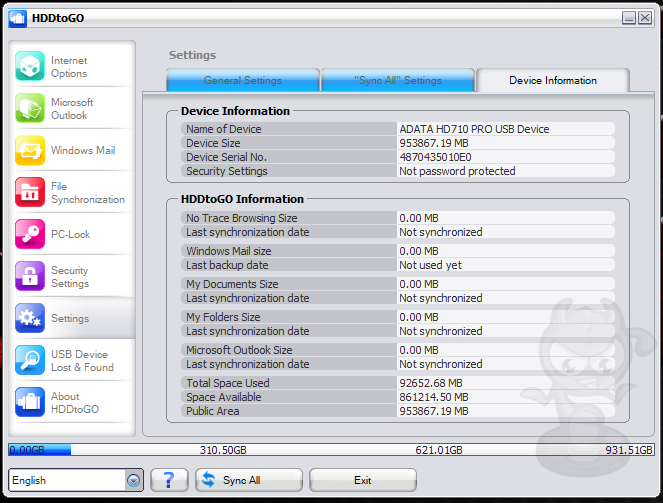
Task: Click the 621.01GB capacity marker
Action: pos(439,450)
